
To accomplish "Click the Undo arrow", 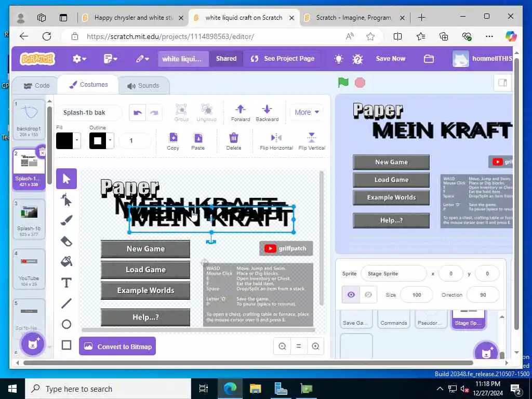I will click(x=137, y=113).
